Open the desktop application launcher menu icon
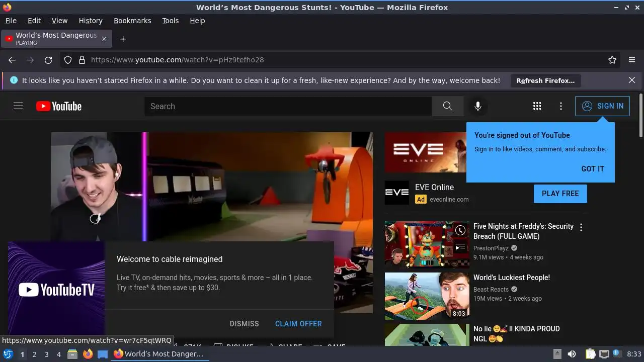The image size is (644, 362). click(x=8, y=354)
